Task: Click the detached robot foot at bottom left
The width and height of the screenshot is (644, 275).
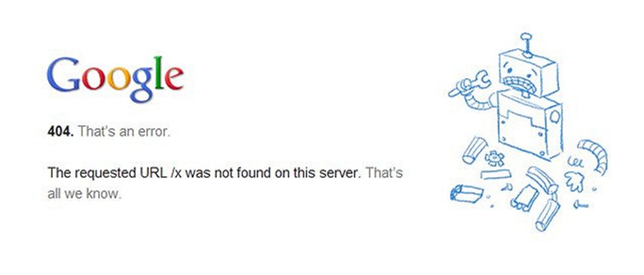Action: pyautogui.click(x=466, y=193)
